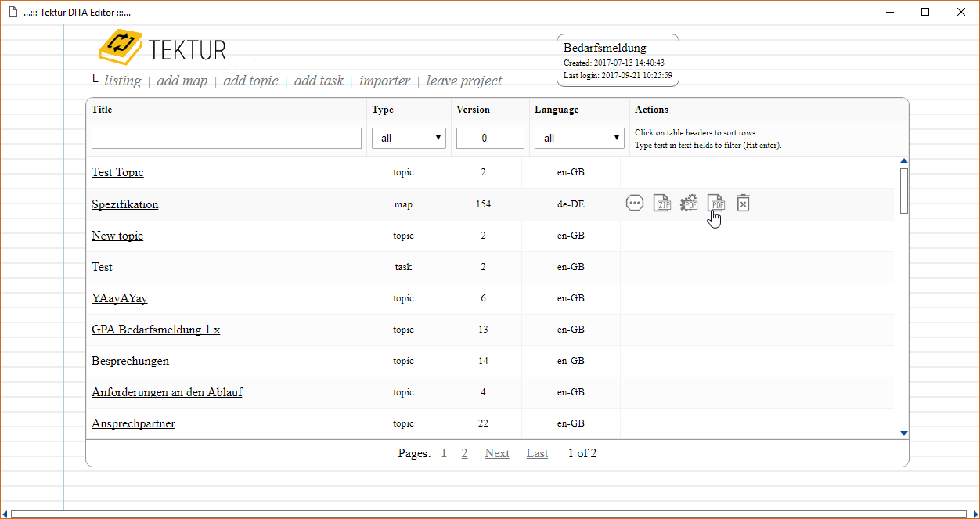Open the Type filter dropdown
The image size is (980, 519).
(409, 138)
